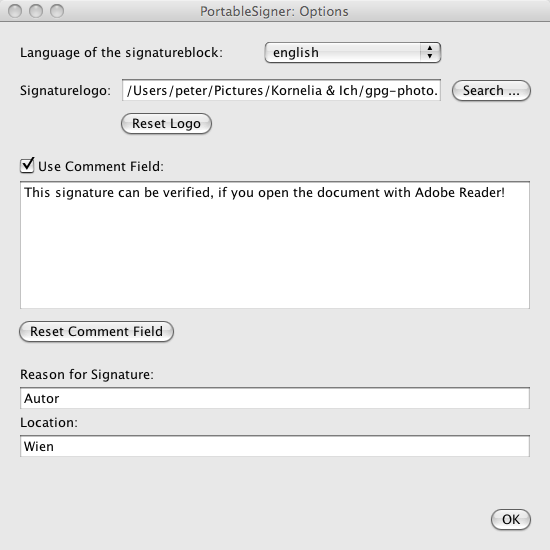Minimize the window using the middle title-bar button
The width and height of the screenshot is (550, 550).
[x=36, y=11]
